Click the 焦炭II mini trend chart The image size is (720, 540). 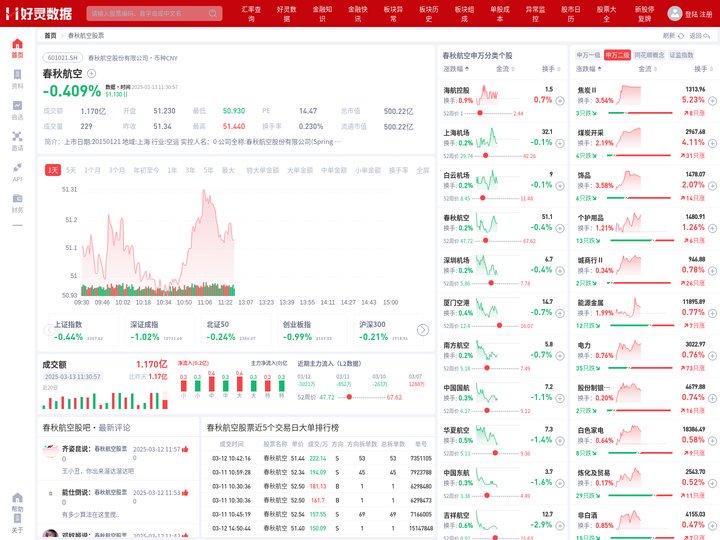[x=628, y=95]
